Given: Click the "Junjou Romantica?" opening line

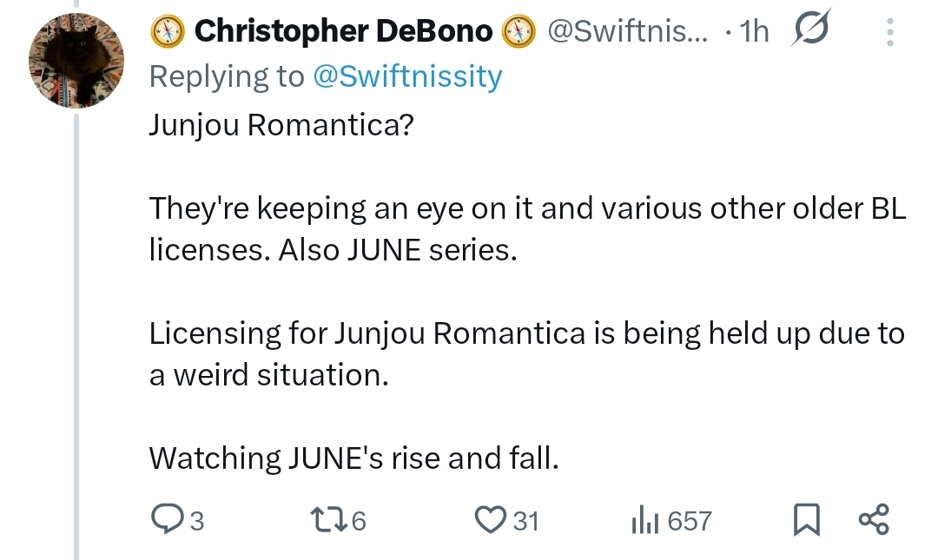Looking at the screenshot, I should tap(280, 125).
